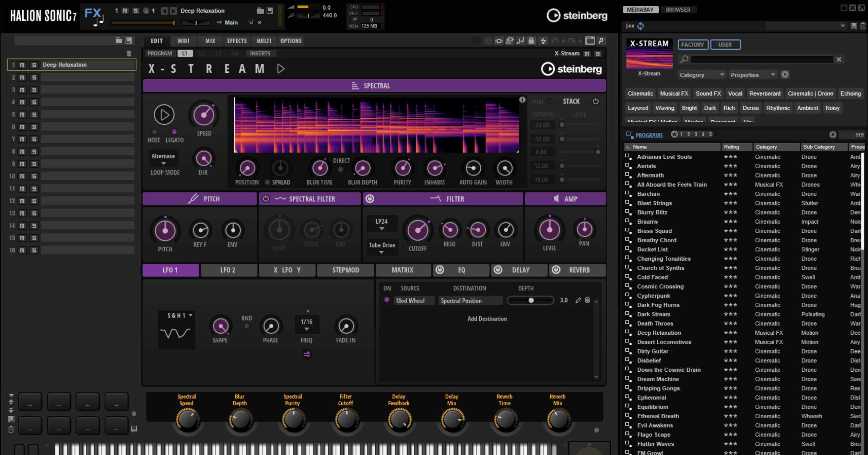This screenshot has height=455, width=868.
Task: Open the 1/16 LFO frequency dropdown
Action: [307, 324]
